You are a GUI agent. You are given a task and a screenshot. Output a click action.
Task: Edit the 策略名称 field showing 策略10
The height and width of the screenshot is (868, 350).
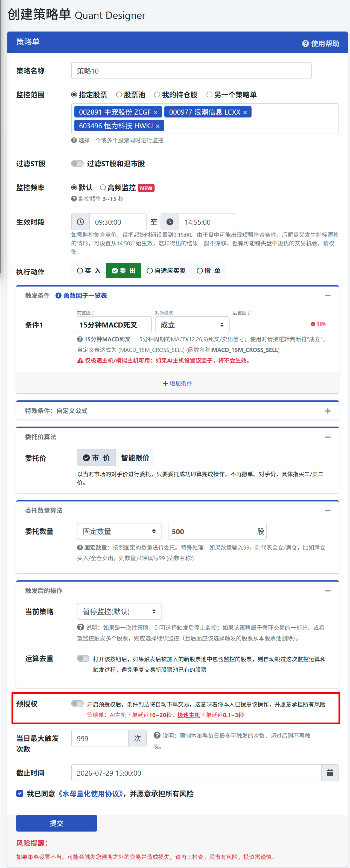tap(191, 71)
